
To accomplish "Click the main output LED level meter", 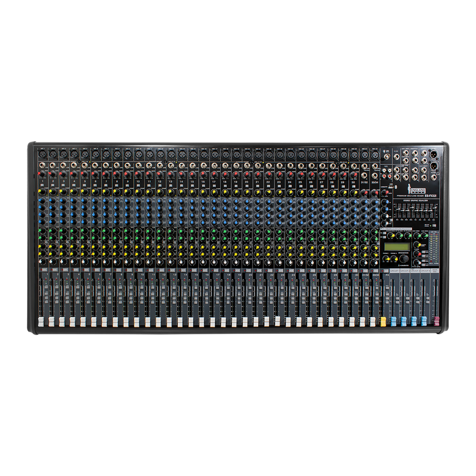I will tap(434, 248).
